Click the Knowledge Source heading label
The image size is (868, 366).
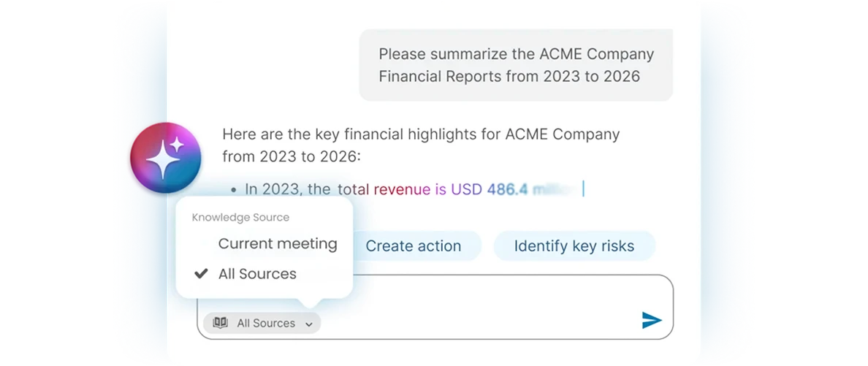(x=241, y=218)
